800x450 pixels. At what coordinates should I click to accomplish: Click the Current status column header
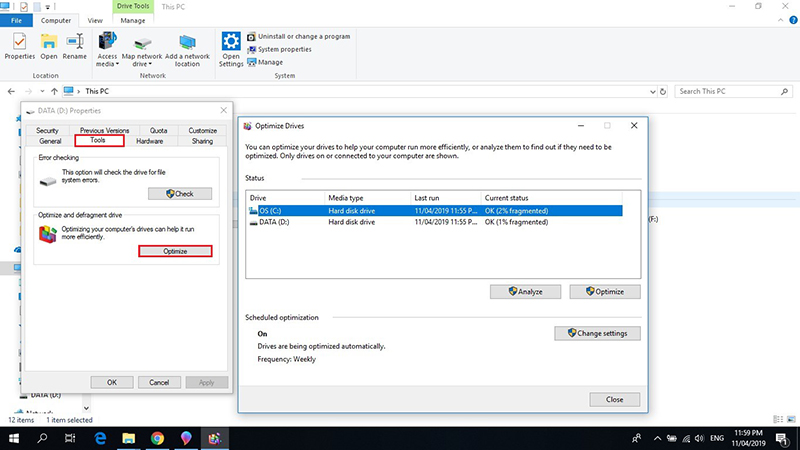552,198
